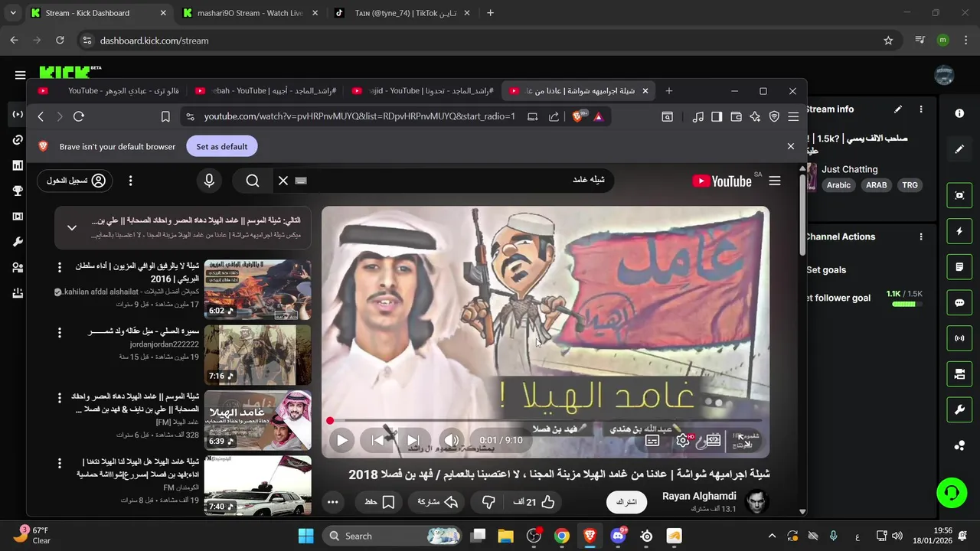Toggle subtitles in the video player
Viewport: 980px width, 551px height.
[x=652, y=440]
